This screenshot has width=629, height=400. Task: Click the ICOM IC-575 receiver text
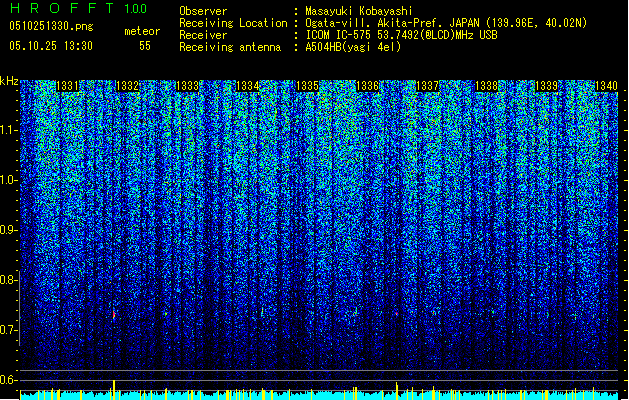402,35
